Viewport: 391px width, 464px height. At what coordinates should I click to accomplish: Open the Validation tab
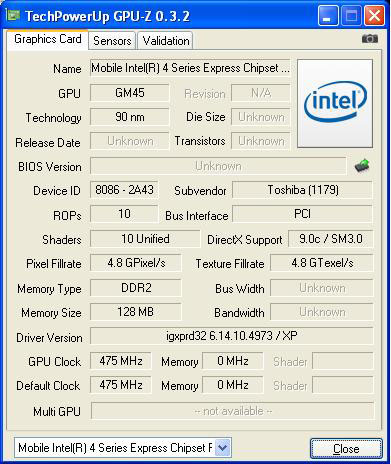[x=166, y=41]
